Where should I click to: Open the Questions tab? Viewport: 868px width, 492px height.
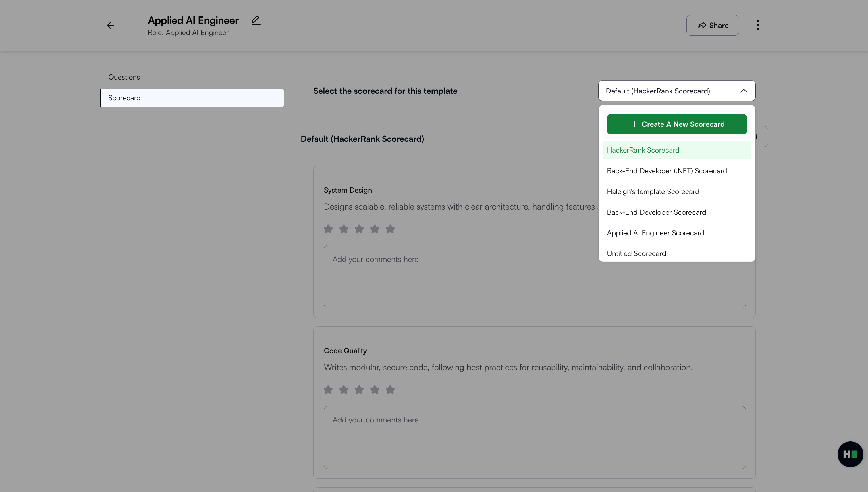(x=124, y=77)
